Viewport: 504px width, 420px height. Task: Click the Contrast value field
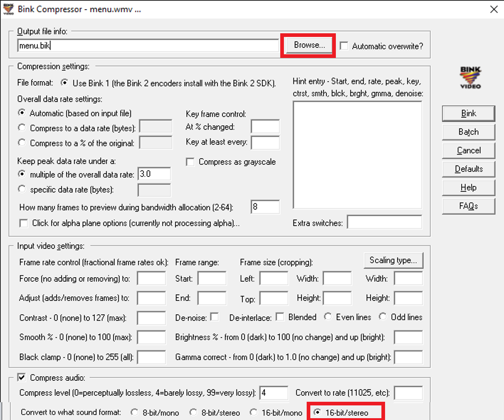[x=151, y=318]
